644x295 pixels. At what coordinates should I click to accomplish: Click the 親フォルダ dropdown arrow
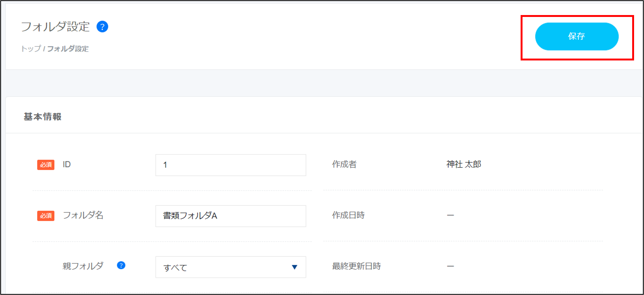(x=294, y=267)
